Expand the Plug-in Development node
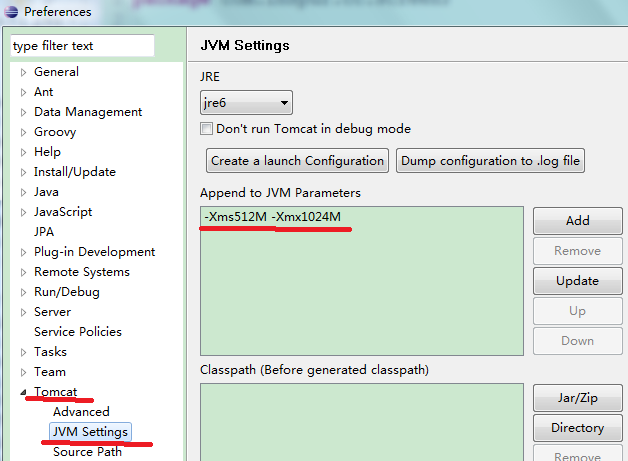The height and width of the screenshot is (461, 628). click(24, 253)
